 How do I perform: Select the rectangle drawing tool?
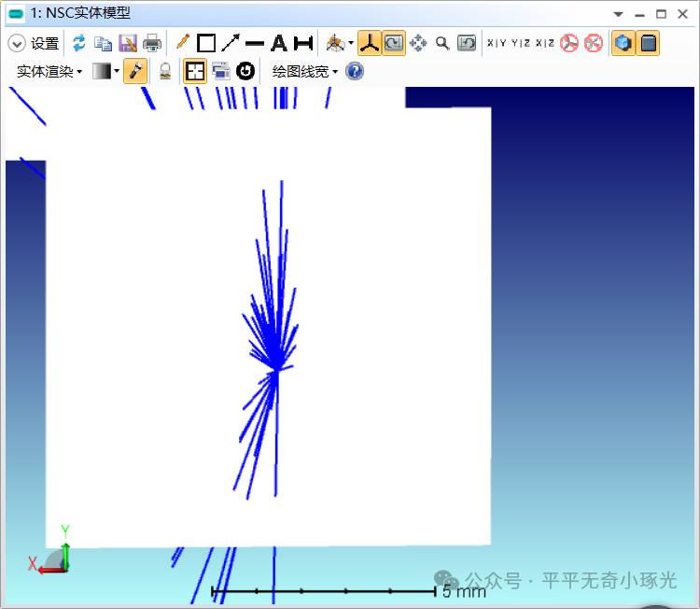point(206,43)
